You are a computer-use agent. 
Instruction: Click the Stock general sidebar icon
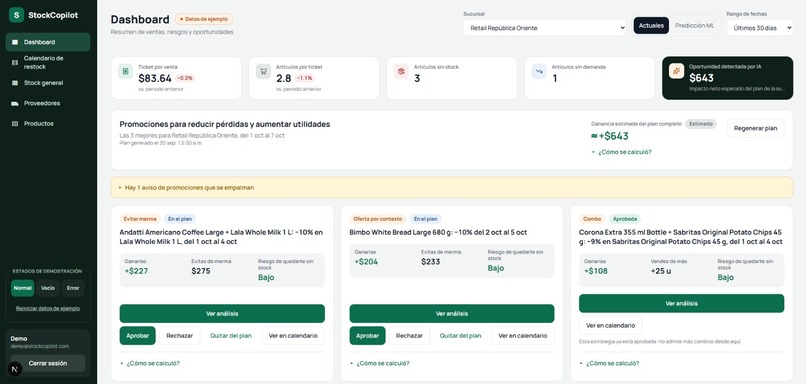point(15,83)
